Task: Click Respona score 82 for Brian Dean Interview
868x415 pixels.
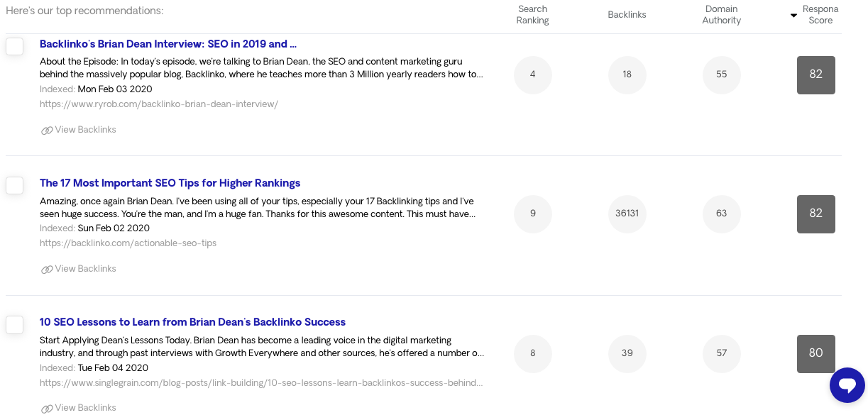Action: click(x=816, y=74)
